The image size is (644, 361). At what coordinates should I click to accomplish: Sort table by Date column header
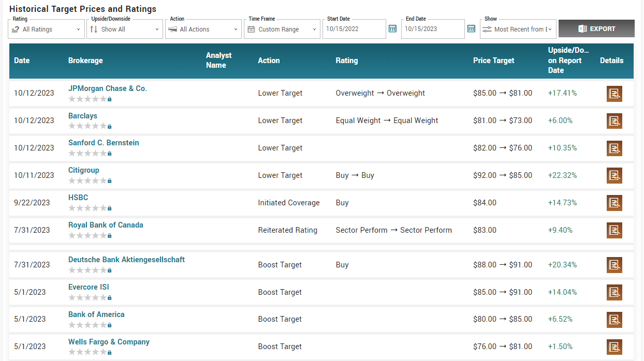click(22, 61)
